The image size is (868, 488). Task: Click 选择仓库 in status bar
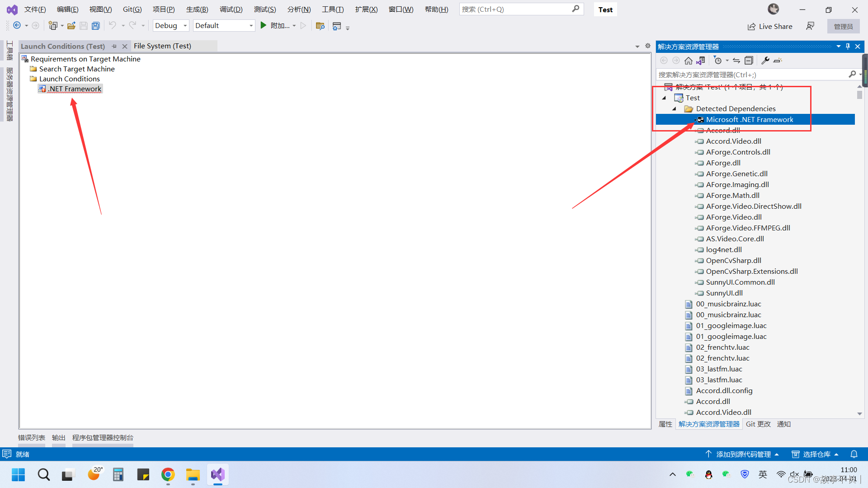(x=815, y=454)
